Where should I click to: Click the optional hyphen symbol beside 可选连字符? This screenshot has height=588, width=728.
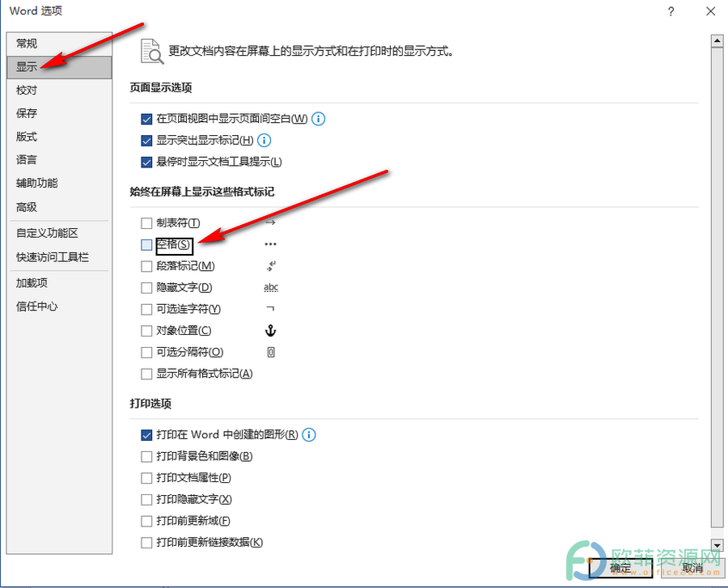coord(271,308)
